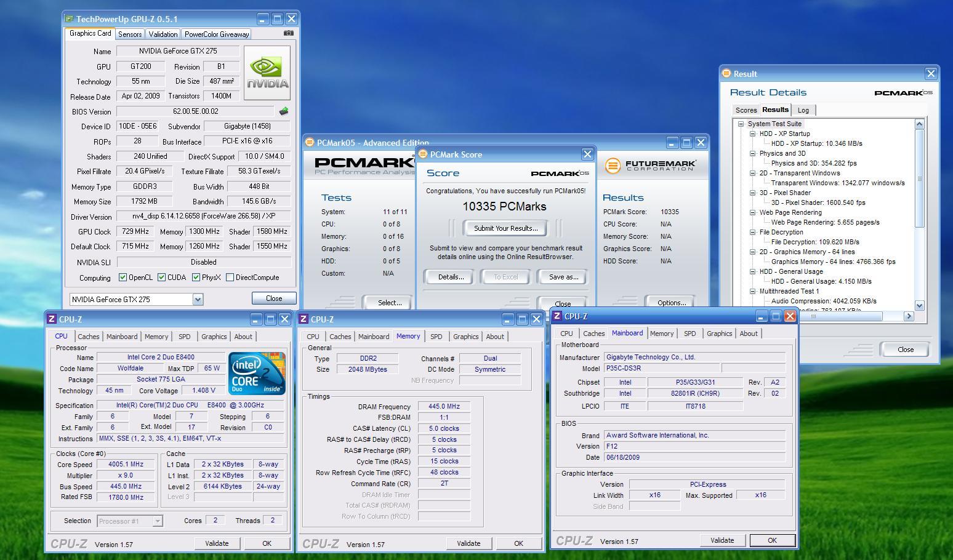
Task: Collapse the Physics and 3D node
Action: tap(752, 153)
